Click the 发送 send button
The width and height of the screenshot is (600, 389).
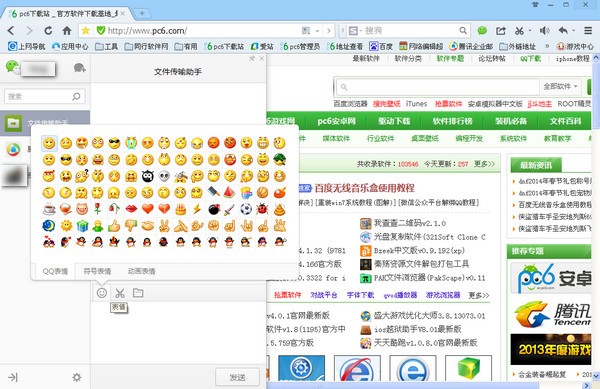coord(237,378)
